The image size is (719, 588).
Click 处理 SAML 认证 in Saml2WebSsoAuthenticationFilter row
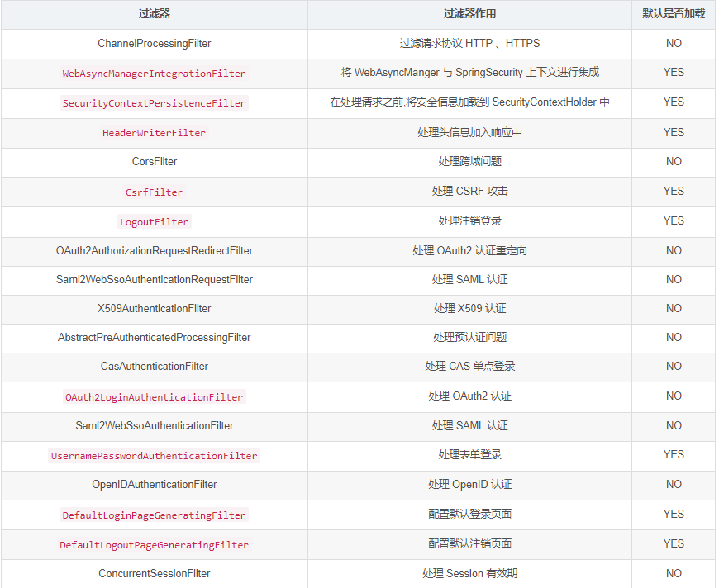(x=469, y=426)
